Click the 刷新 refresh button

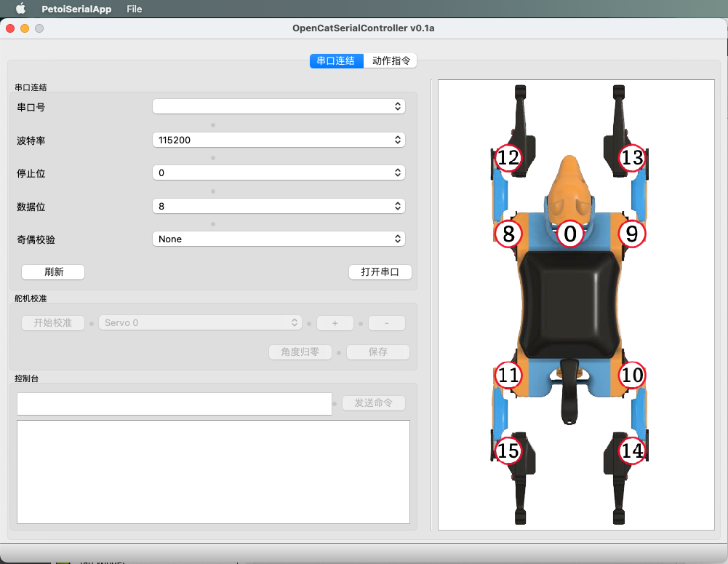tap(53, 271)
